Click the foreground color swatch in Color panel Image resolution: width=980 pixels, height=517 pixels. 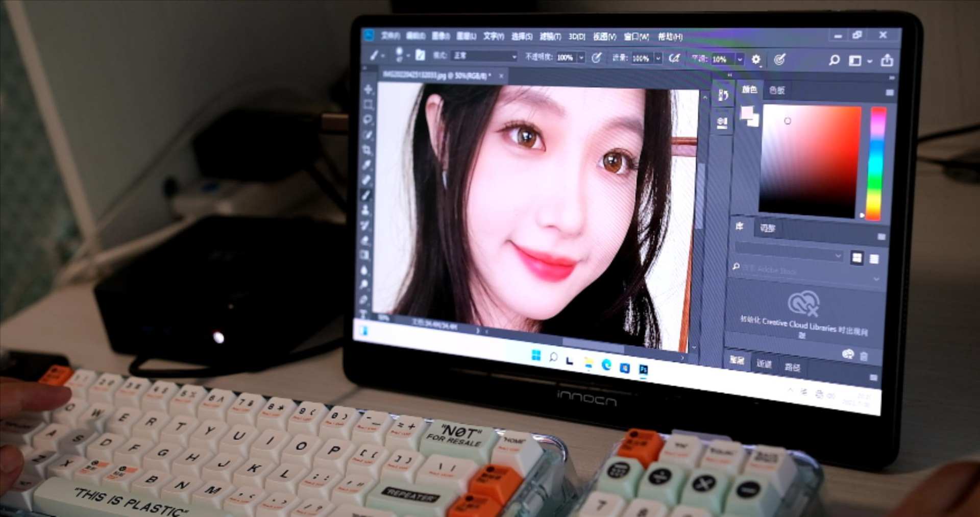coord(747,113)
